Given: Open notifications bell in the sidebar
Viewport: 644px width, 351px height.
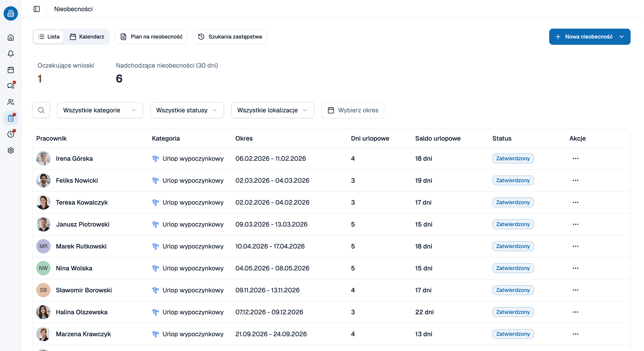Looking at the screenshot, I should point(11,54).
